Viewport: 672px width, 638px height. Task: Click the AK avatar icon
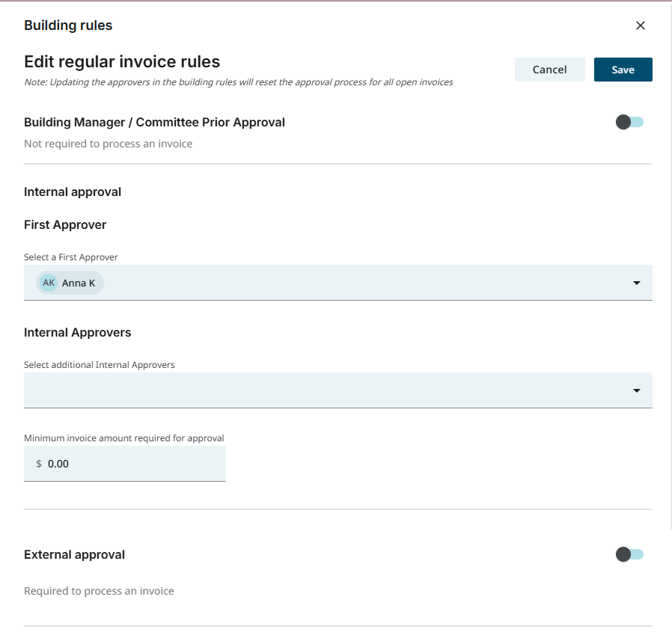click(x=49, y=283)
